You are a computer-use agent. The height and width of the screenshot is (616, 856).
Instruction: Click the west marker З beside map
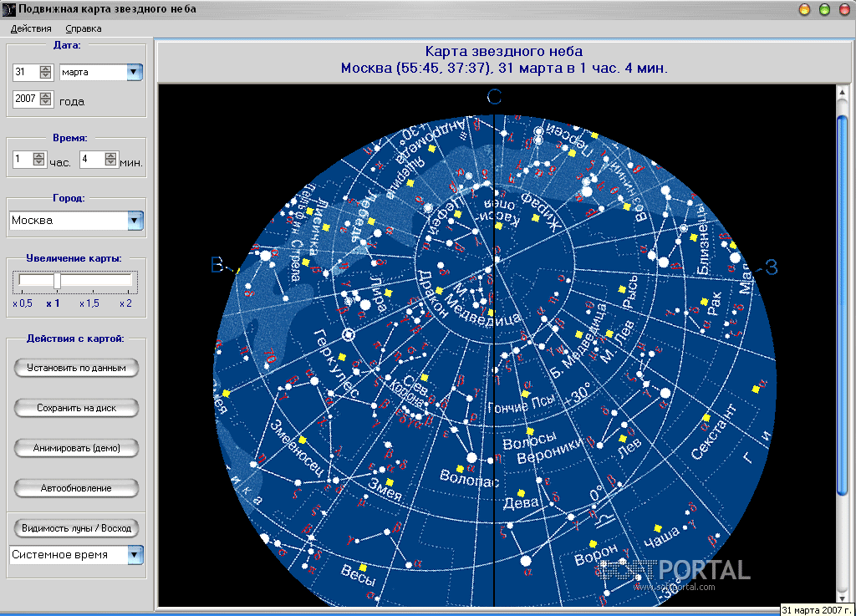(x=770, y=267)
